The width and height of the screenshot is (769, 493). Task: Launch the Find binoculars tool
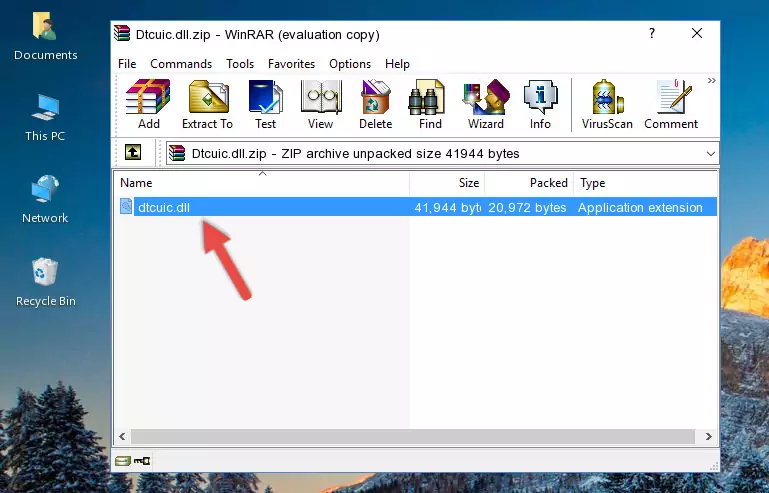(430, 104)
